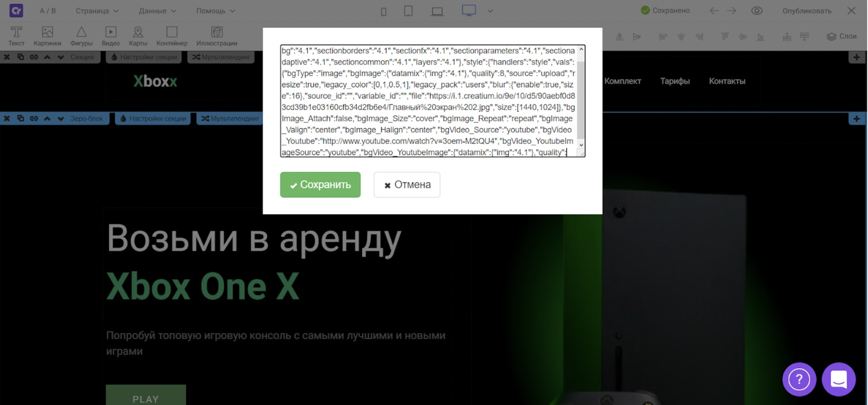Align elements to the right
This screenshot has height=405, width=868.
click(x=699, y=37)
